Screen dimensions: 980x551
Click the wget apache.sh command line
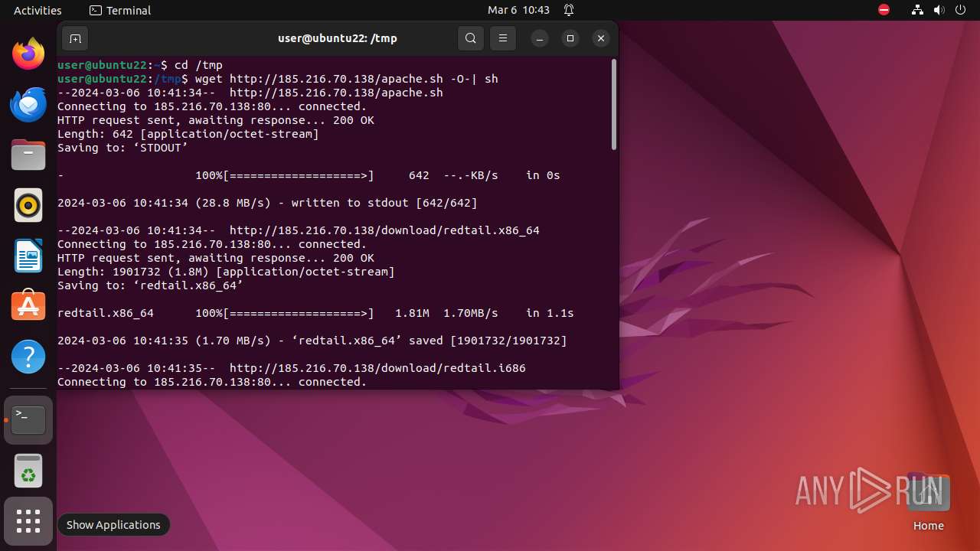pos(278,79)
